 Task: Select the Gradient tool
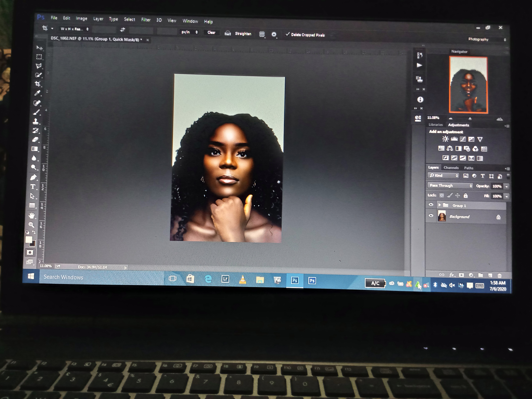tap(35, 149)
